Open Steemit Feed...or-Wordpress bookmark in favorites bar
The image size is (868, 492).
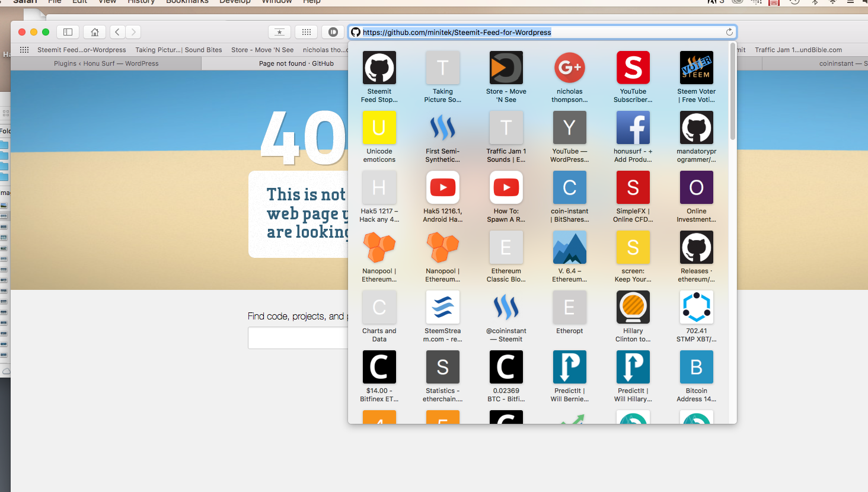coord(82,50)
